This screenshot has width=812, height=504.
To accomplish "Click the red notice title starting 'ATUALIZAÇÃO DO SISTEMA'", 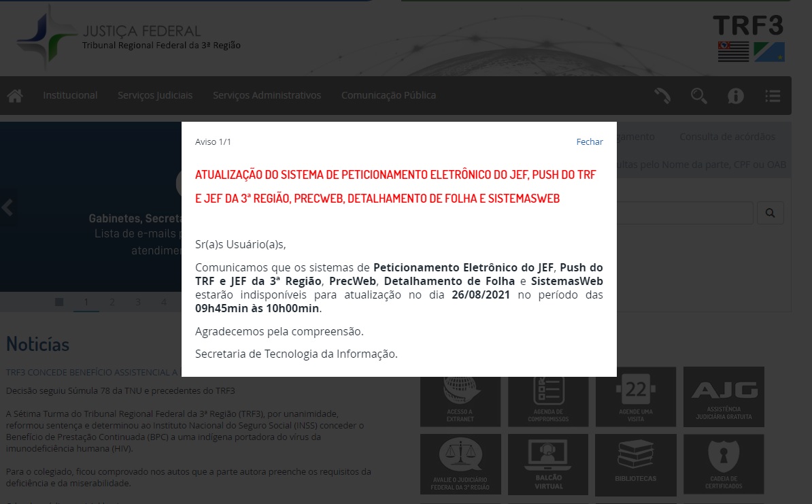I will tap(396, 186).
